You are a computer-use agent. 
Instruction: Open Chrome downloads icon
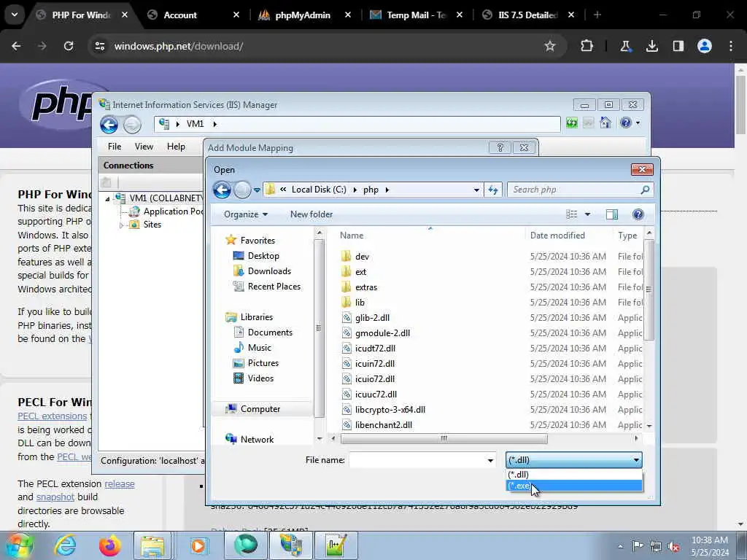651,46
